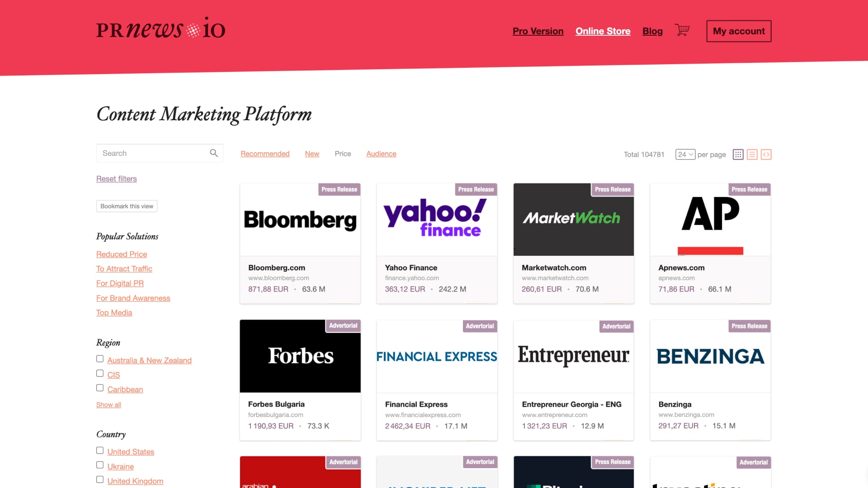Image resolution: width=868 pixels, height=488 pixels.
Task: Open the shopping cart icon
Action: 682,30
